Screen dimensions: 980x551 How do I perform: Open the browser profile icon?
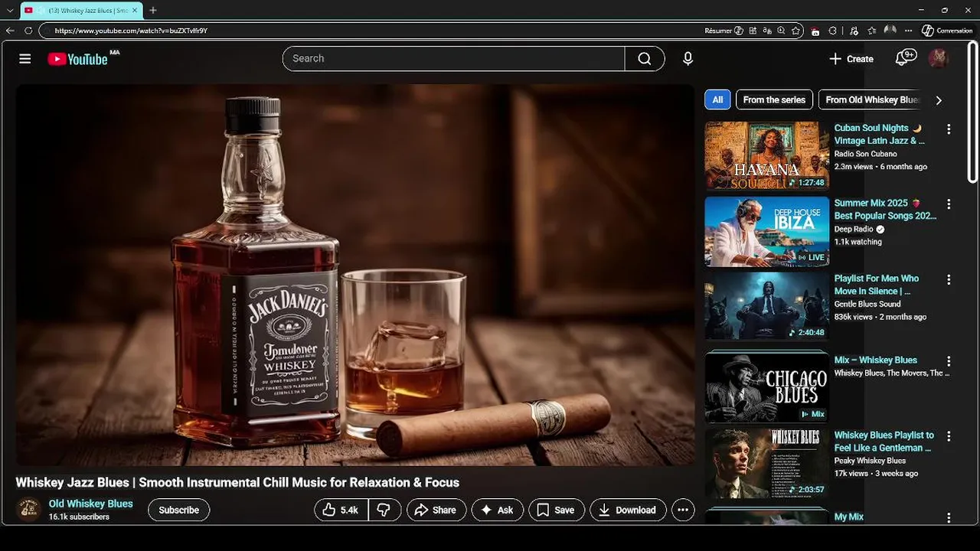tap(890, 30)
